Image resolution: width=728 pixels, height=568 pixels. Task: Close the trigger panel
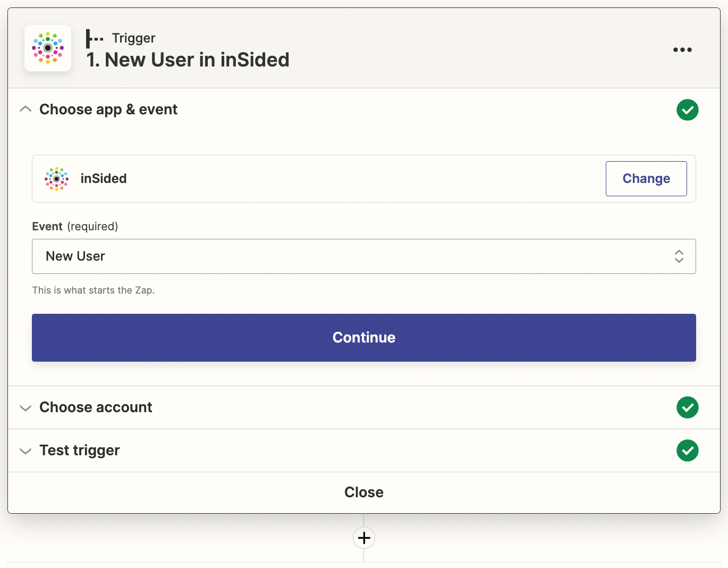click(364, 492)
